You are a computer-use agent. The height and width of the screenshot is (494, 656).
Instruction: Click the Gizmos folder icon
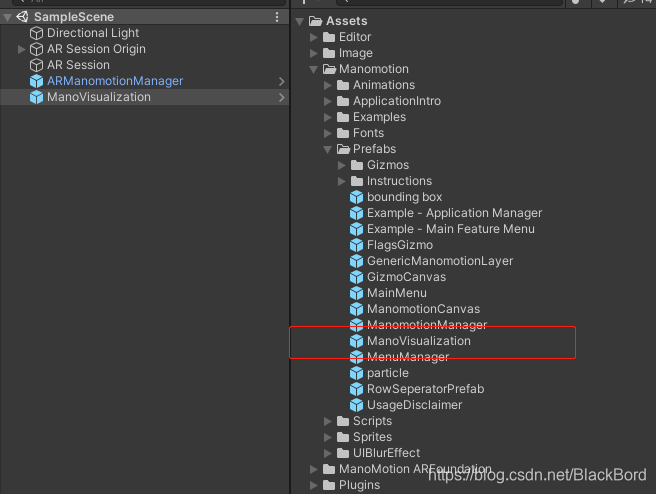(x=357, y=165)
